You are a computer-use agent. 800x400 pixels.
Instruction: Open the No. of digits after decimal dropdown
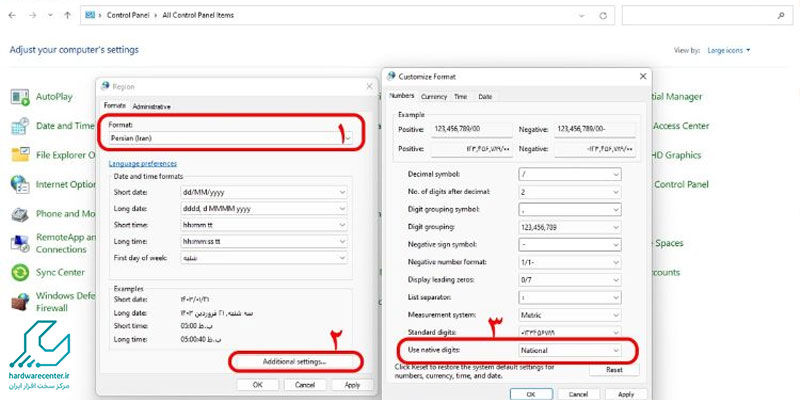[x=570, y=192]
